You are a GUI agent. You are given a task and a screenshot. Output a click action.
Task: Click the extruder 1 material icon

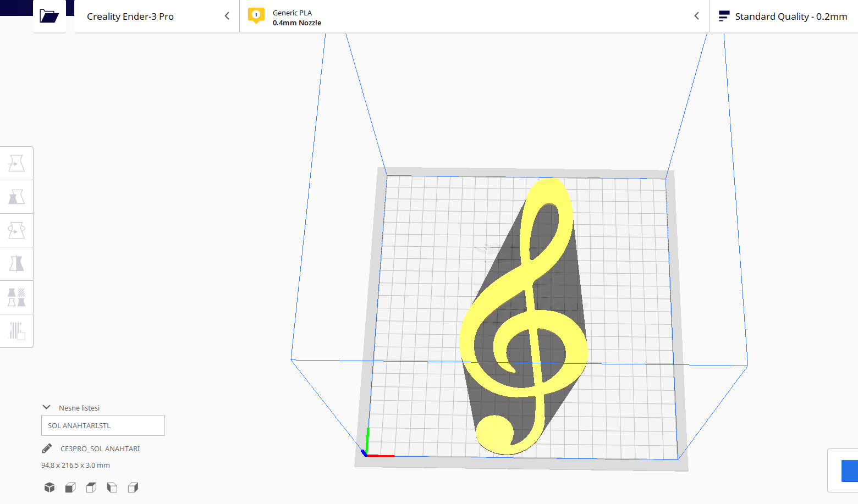(x=256, y=15)
